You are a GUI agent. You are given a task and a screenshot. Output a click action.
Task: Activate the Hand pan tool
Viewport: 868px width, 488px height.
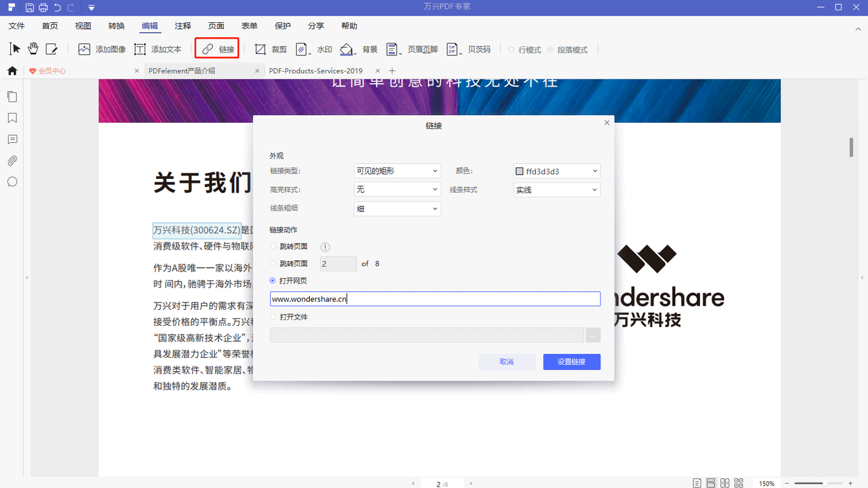tap(33, 49)
